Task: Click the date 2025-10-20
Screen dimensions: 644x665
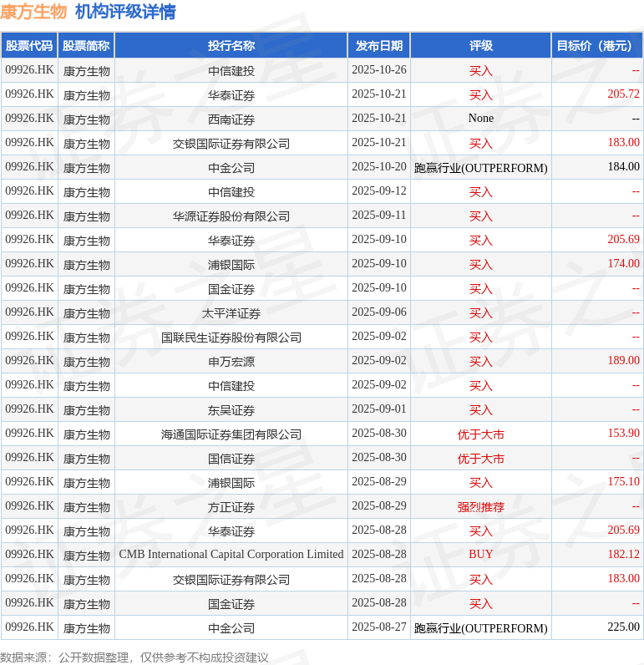Action: [379, 166]
